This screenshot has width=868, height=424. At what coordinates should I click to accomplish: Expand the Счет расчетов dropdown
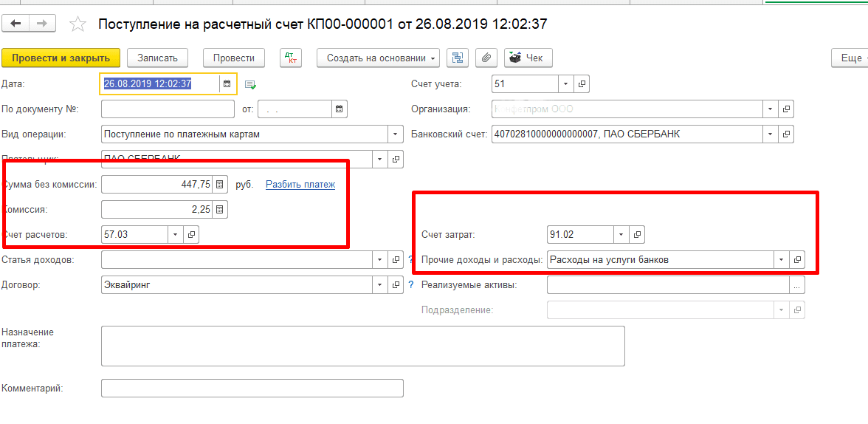point(176,234)
